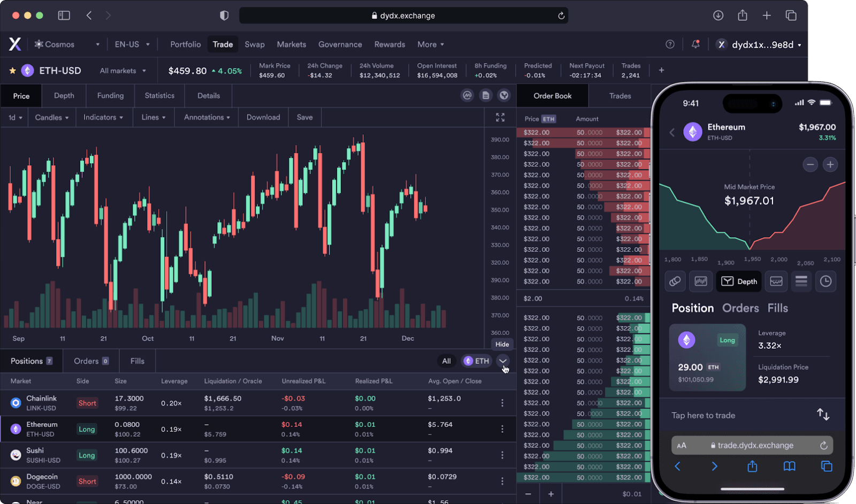Enable the ETH filter in positions panel
Screen dimensions: 856x504
point(476,361)
